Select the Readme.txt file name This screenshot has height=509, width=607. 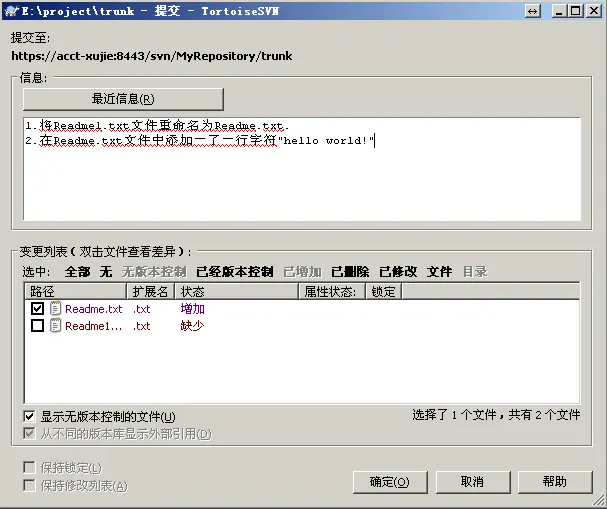tap(94, 309)
